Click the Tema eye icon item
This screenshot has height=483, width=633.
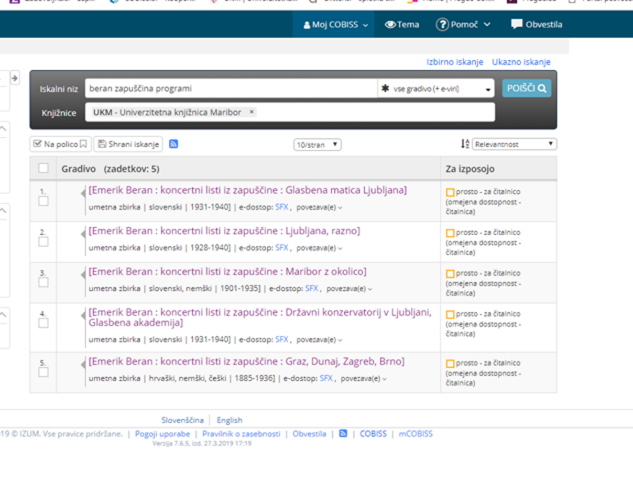tap(402, 24)
